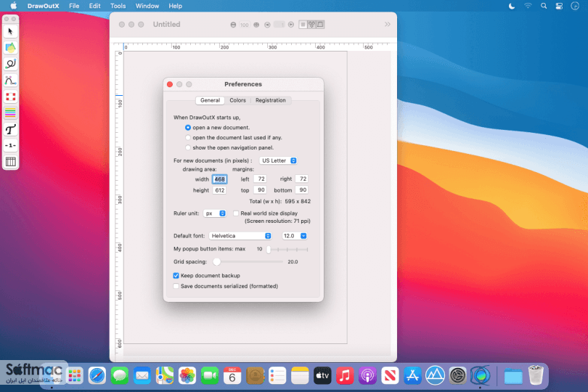Close the Preferences window
This screenshot has width=588, height=392.
pos(170,84)
